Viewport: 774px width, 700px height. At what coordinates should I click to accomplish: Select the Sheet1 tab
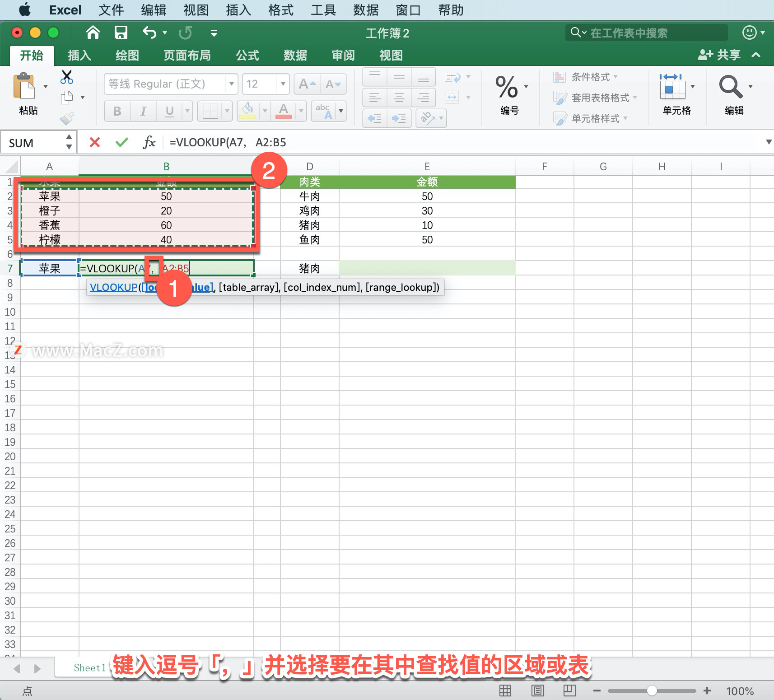point(90,668)
